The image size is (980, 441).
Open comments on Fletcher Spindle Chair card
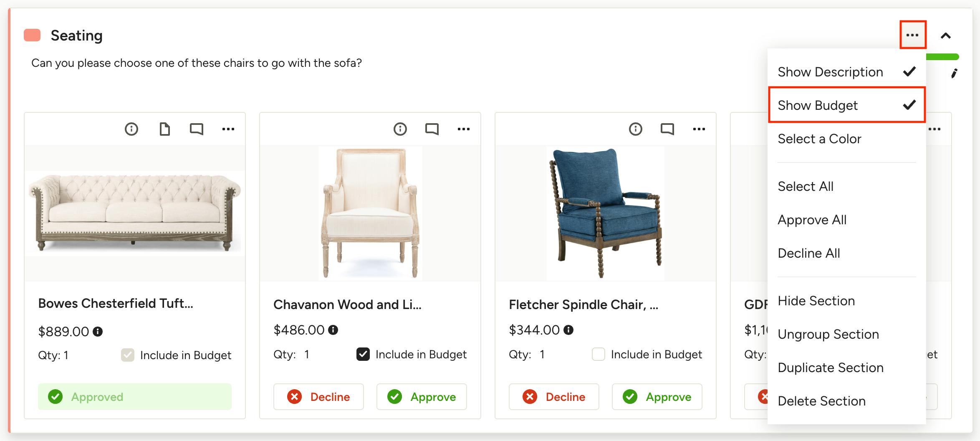click(667, 129)
